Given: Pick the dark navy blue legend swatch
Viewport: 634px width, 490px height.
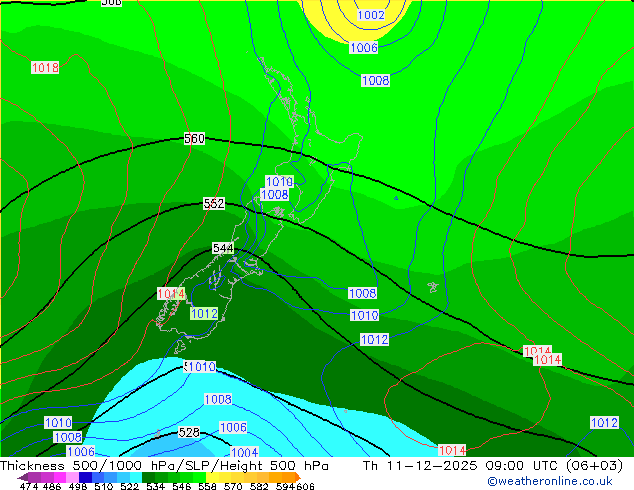Looking at the screenshot, I should click(85, 477).
